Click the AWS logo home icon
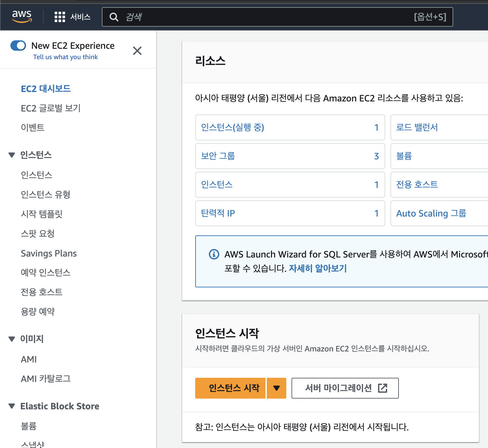Image resolution: width=488 pixels, height=448 pixels. [x=22, y=17]
